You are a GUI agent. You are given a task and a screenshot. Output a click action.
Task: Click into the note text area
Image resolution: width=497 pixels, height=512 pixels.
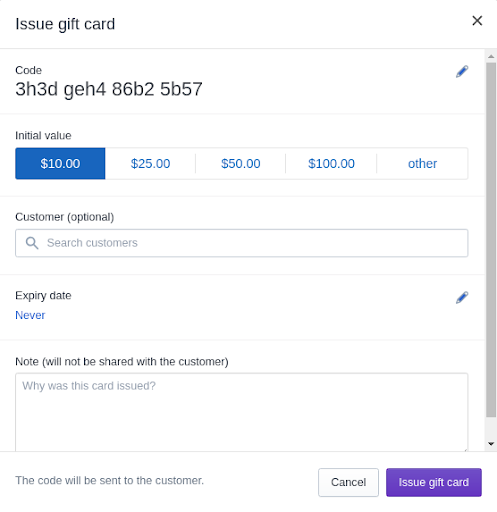click(242, 412)
